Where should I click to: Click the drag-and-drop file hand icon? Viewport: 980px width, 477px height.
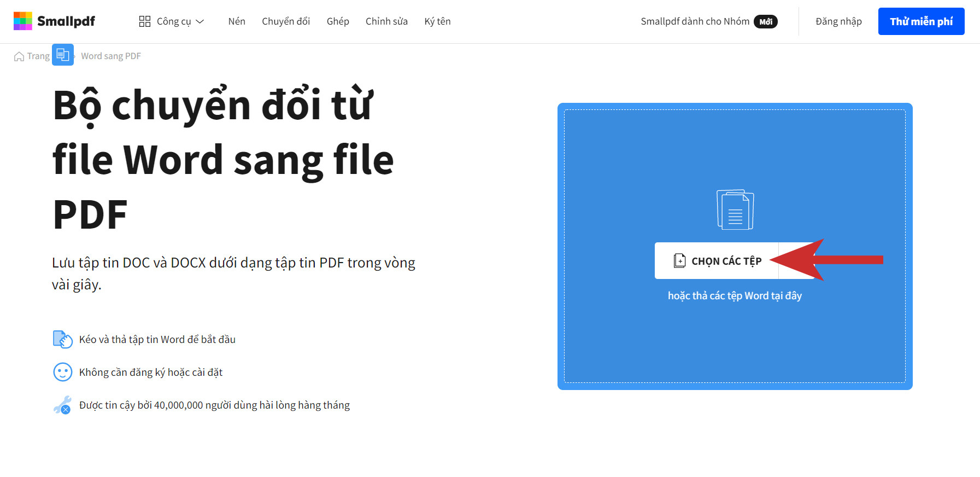click(x=63, y=339)
